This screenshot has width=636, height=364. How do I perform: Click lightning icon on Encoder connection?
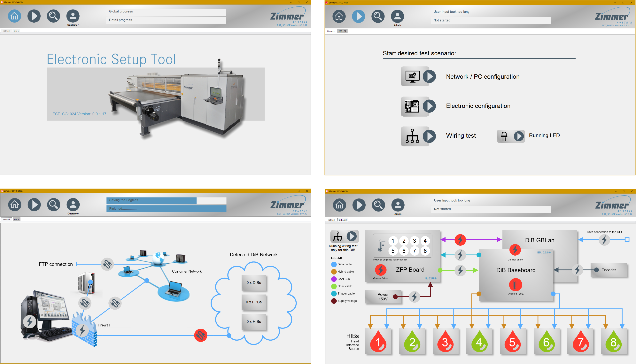[577, 270]
